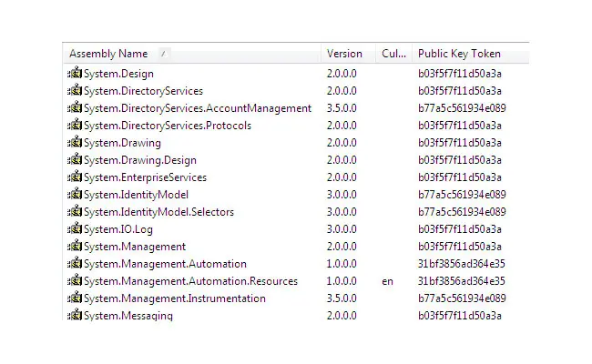Image resolution: width=592 pixels, height=364 pixels.
Task: Click public key token of System.DirectoryServices.AccountManagement
Action: coord(462,108)
